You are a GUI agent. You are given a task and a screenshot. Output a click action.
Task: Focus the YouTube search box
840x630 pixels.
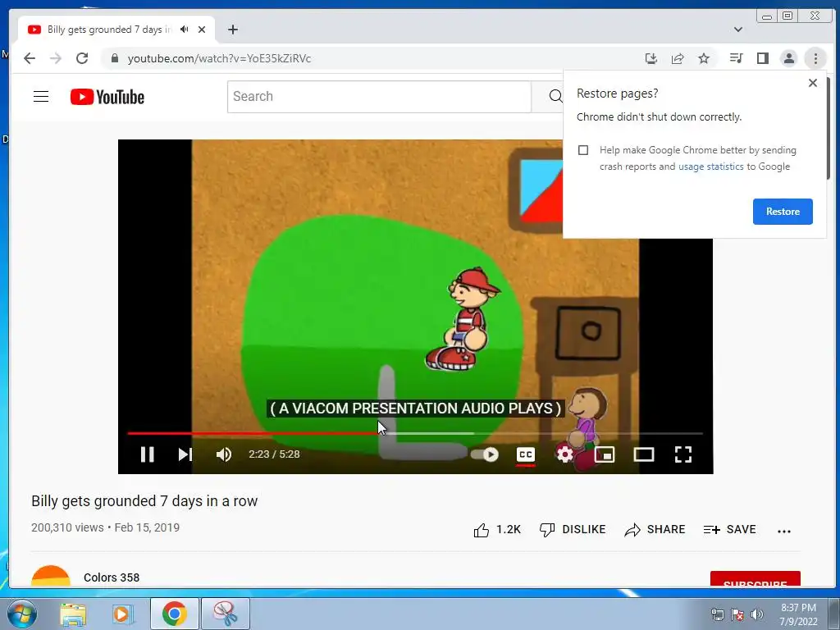[x=379, y=97]
